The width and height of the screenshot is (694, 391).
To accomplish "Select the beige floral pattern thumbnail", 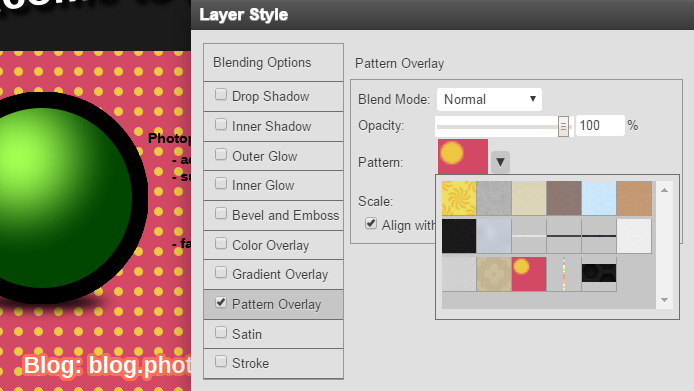I will tap(494, 274).
